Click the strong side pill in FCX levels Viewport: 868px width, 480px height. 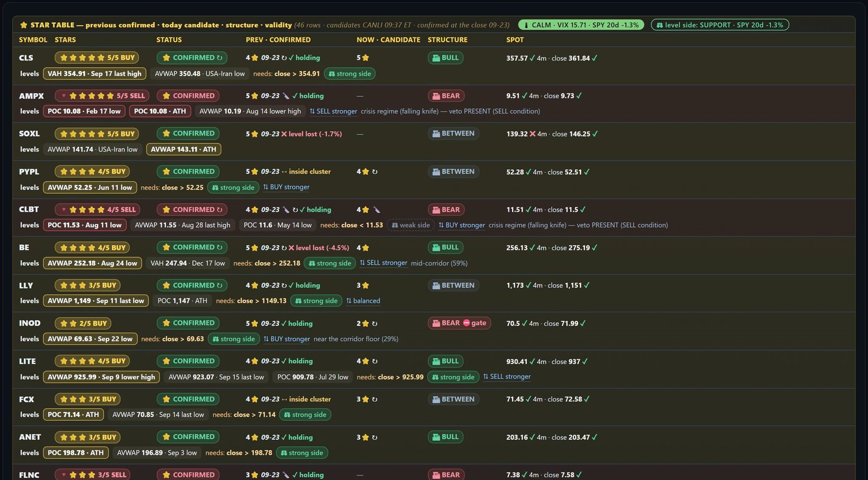pyautogui.click(x=305, y=415)
